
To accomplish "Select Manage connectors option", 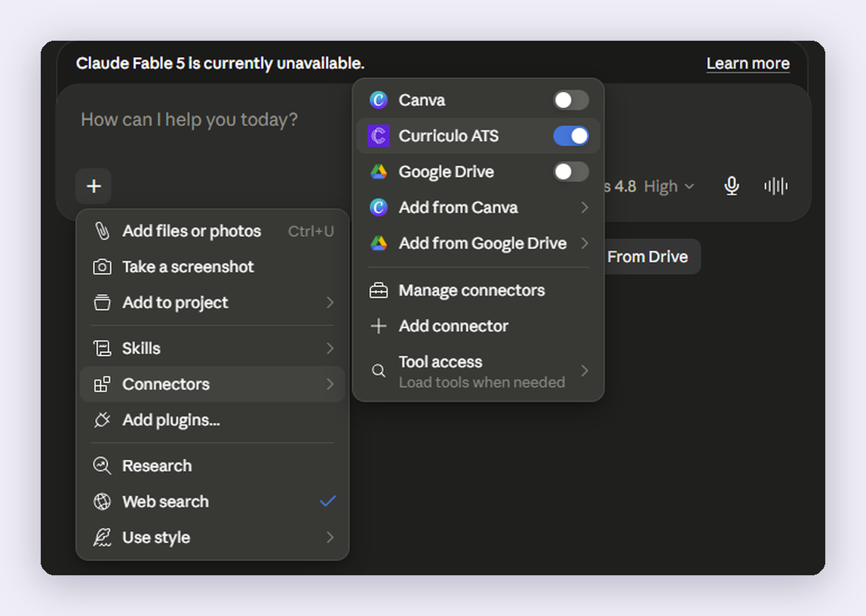I will pyautogui.click(x=478, y=290).
